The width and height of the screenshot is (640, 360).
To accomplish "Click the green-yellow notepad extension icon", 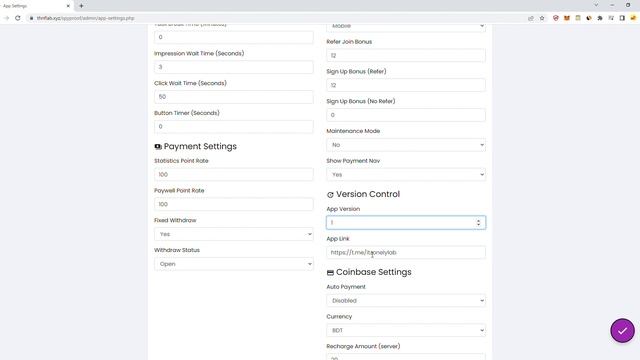I will (x=578, y=18).
